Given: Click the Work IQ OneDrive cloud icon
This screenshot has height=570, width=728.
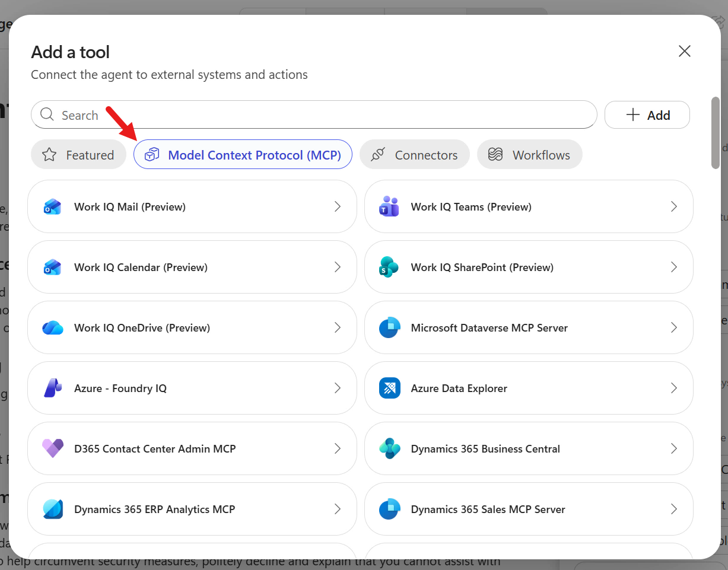Looking at the screenshot, I should click(53, 327).
